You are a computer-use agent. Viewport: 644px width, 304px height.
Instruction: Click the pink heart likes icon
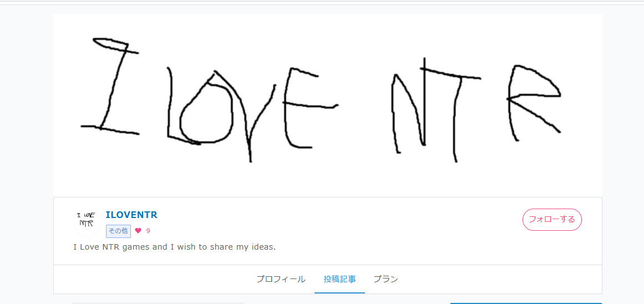(138, 231)
